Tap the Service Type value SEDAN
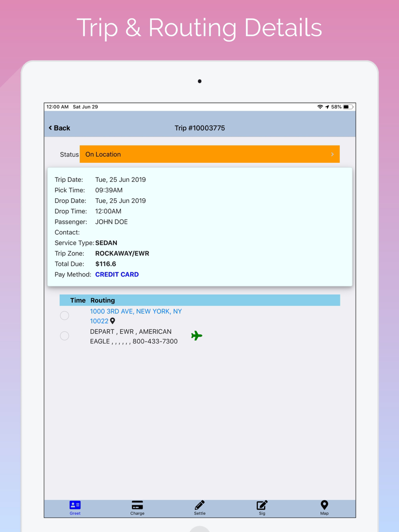 106,243
